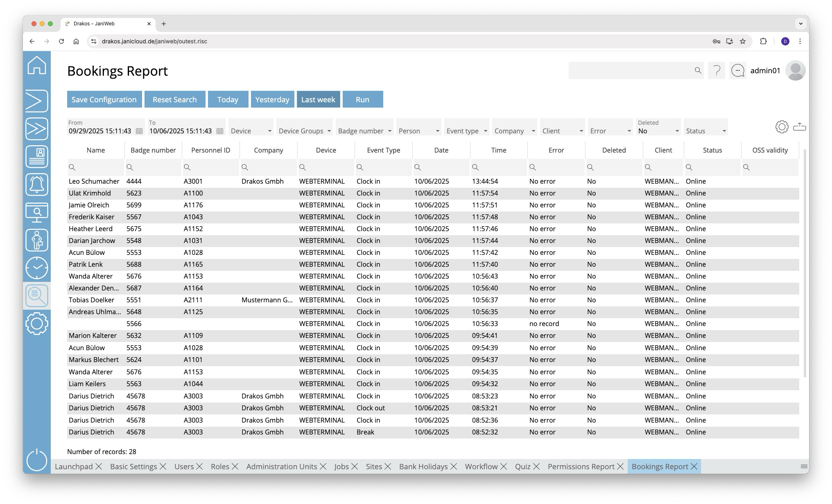Switch to the Workflow tab
Image resolution: width=832 pixels, height=504 pixels.
click(x=481, y=466)
